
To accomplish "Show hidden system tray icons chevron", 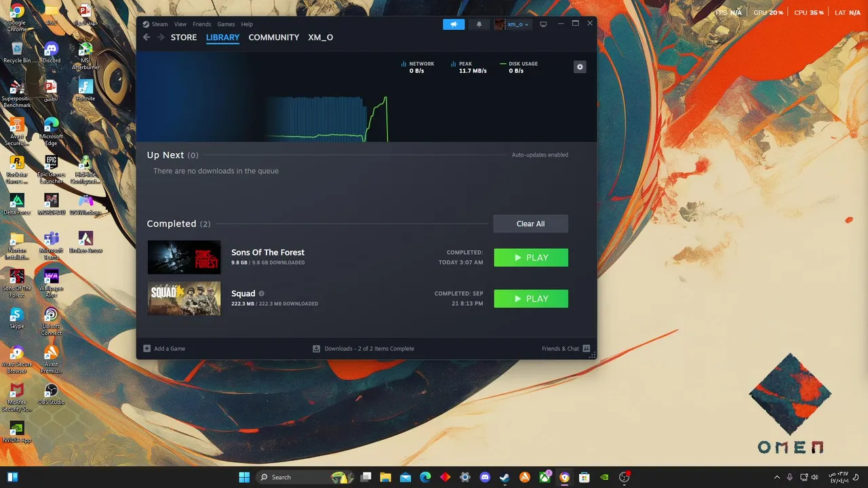I will [777, 477].
